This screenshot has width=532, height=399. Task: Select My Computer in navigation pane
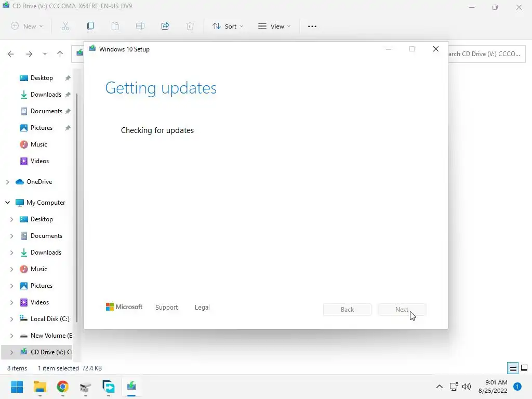click(41, 203)
